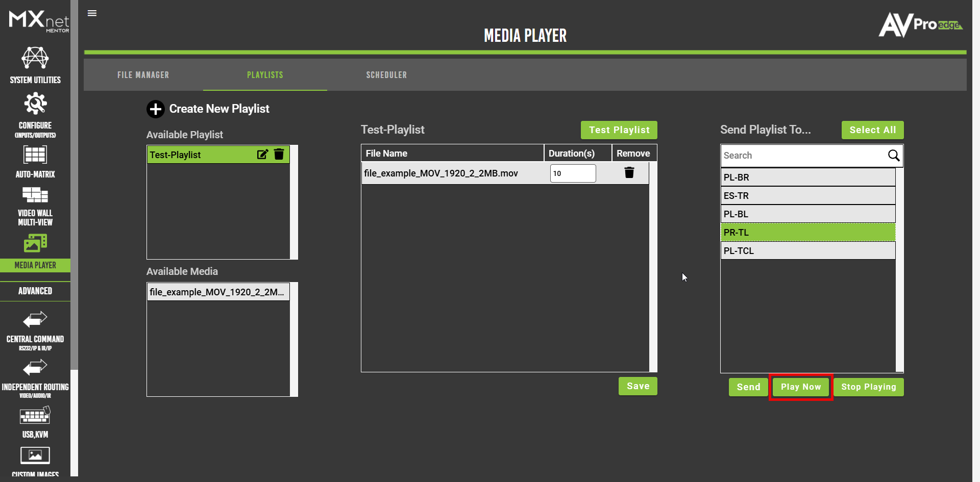
Task: Remove file_example MOV from playlist
Action: point(629,173)
